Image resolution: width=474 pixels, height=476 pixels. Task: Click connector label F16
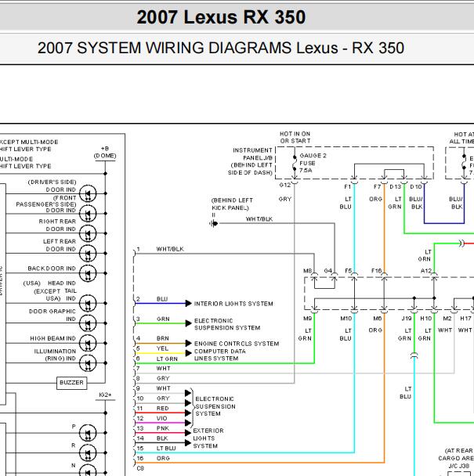click(x=377, y=271)
